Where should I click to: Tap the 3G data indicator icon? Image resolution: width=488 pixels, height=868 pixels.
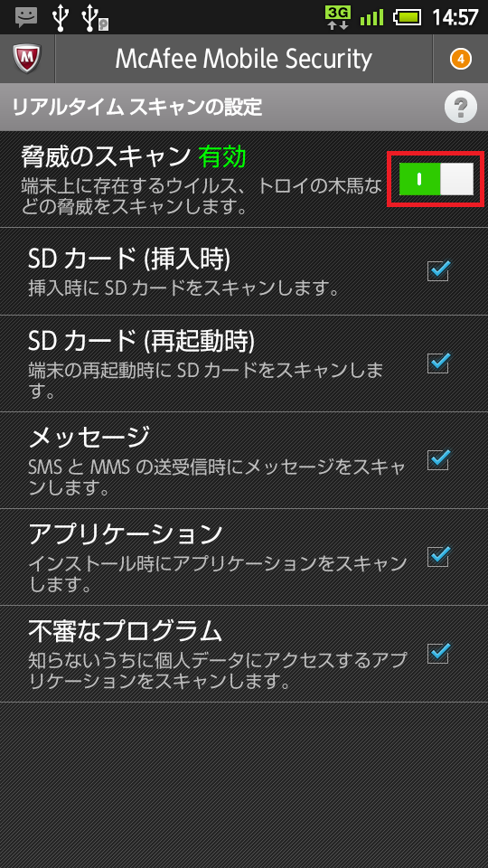[x=337, y=17]
